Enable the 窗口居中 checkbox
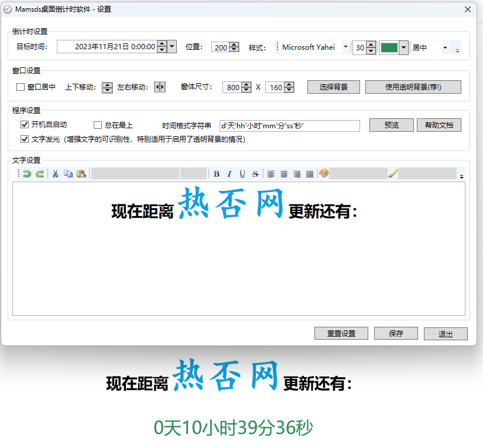 tap(20, 87)
